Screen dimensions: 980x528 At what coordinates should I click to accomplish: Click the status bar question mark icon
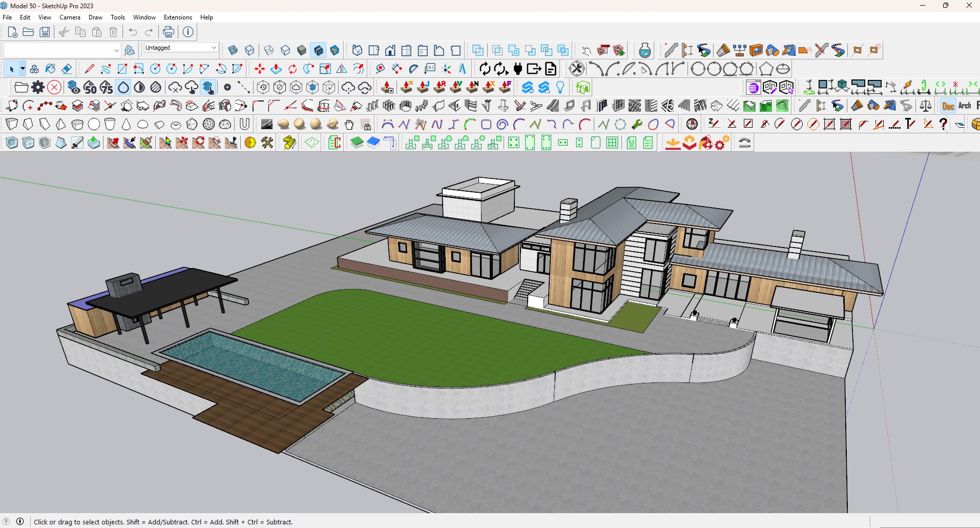coord(6,521)
